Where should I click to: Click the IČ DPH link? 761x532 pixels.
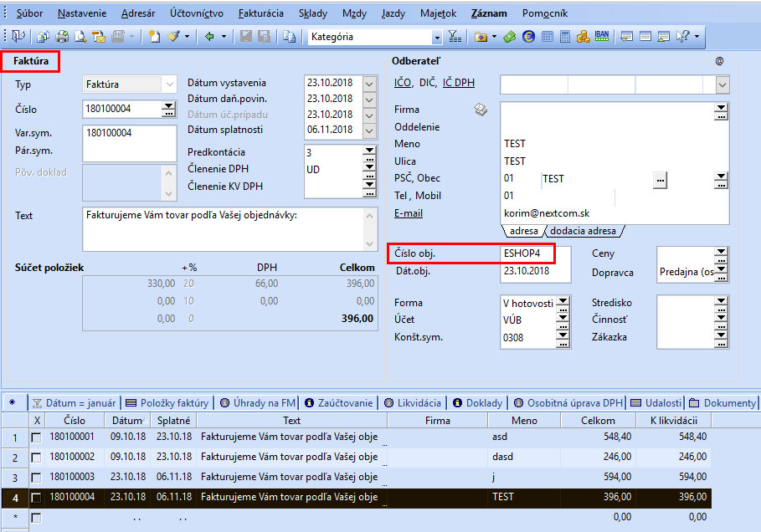pos(459,83)
